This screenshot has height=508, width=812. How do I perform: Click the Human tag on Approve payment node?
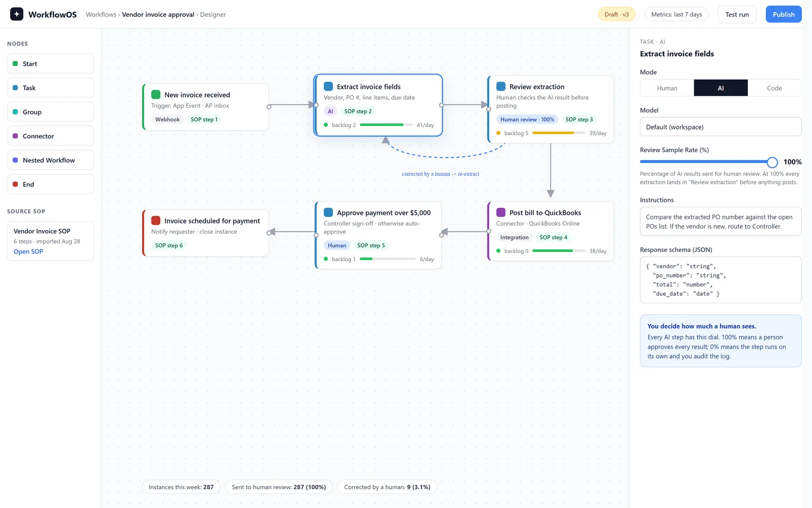coord(337,245)
